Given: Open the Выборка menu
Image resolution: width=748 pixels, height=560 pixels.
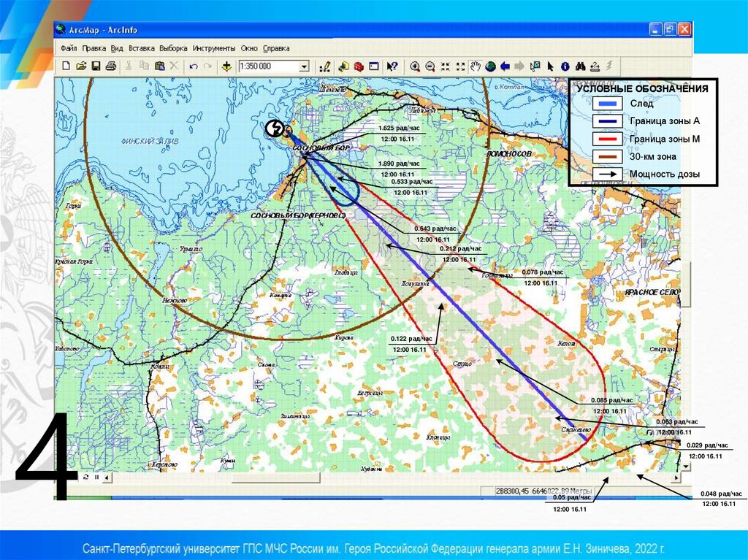Looking at the screenshot, I should (173, 48).
